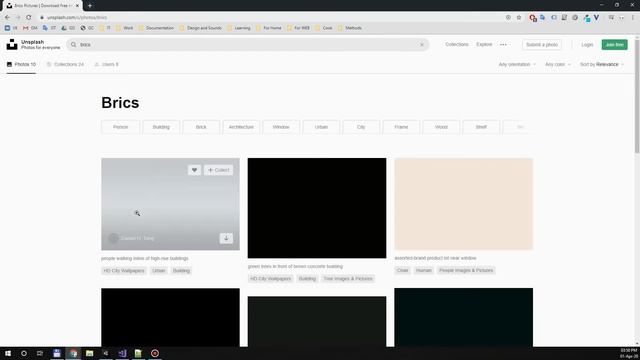Click the Collect button on first photo
This screenshot has height=360, width=640.
pyautogui.click(x=218, y=170)
